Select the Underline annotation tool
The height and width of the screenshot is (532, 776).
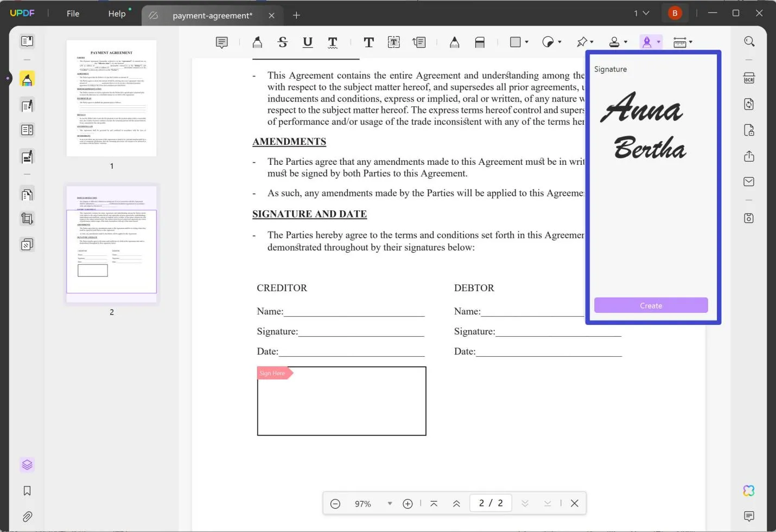(x=307, y=42)
